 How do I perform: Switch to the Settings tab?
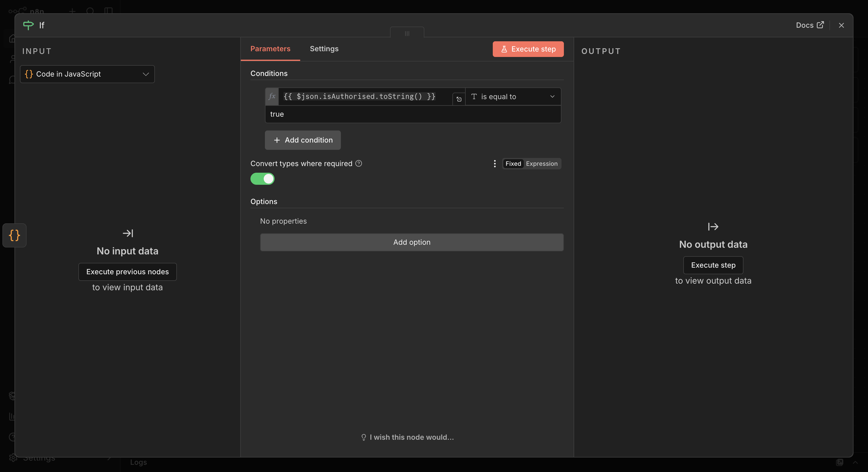tap(324, 49)
